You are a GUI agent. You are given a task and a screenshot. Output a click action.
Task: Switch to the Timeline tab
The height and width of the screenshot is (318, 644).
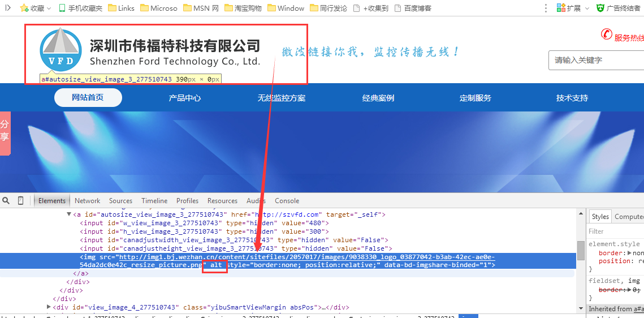(154, 200)
